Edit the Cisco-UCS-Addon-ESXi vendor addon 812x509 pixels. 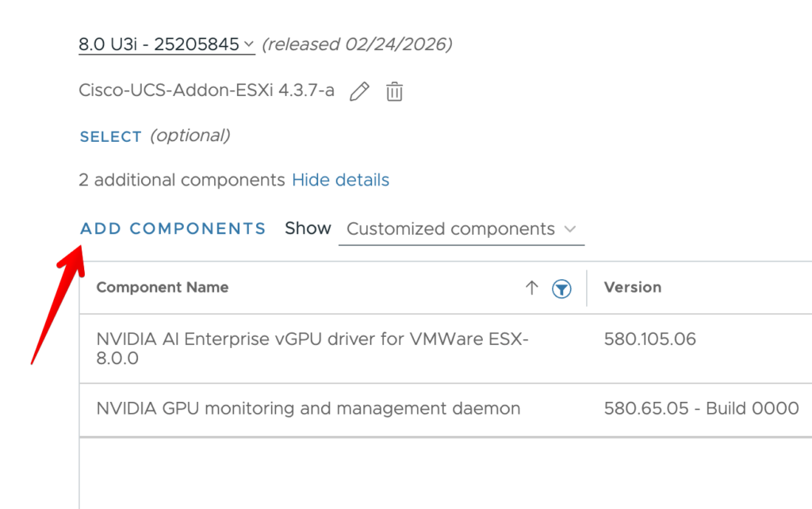pyautogui.click(x=359, y=91)
